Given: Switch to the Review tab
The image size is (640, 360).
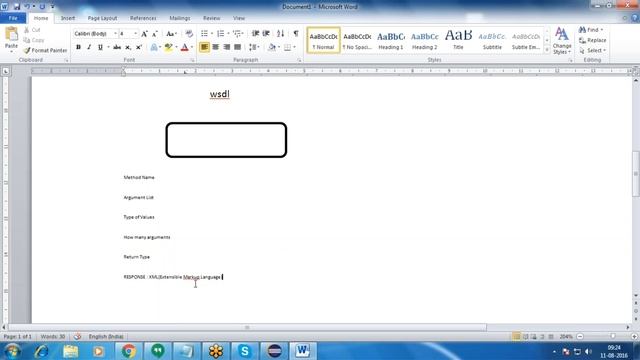Looking at the screenshot, I should pos(211,18).
